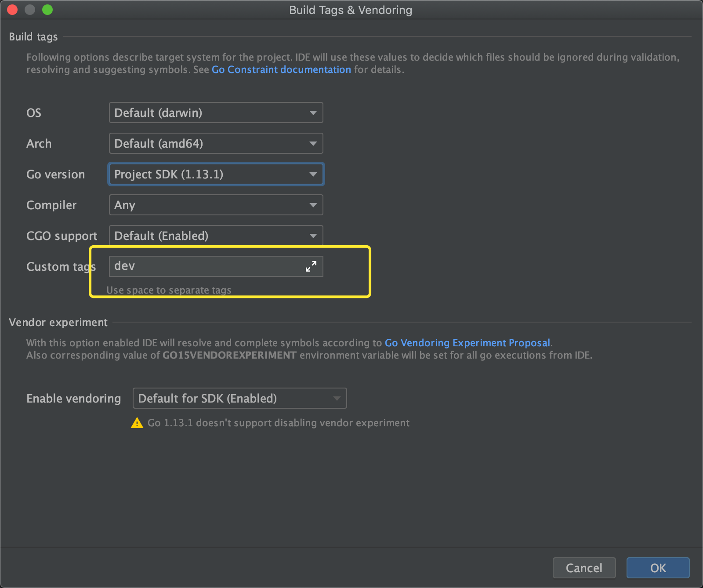This screenshot has width=703, height=588.
Task: Click the yellow vendoring warning icon
Action: 137,423
